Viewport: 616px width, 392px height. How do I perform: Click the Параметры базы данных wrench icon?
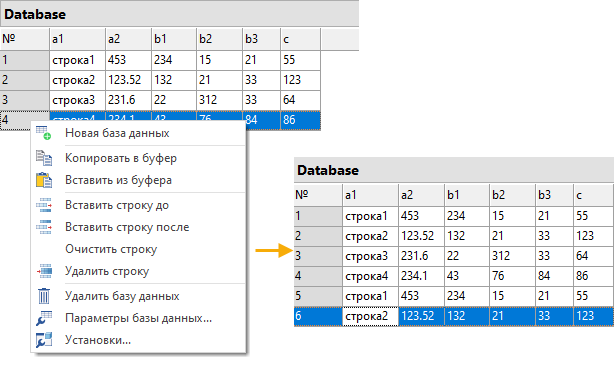(44, 318)
